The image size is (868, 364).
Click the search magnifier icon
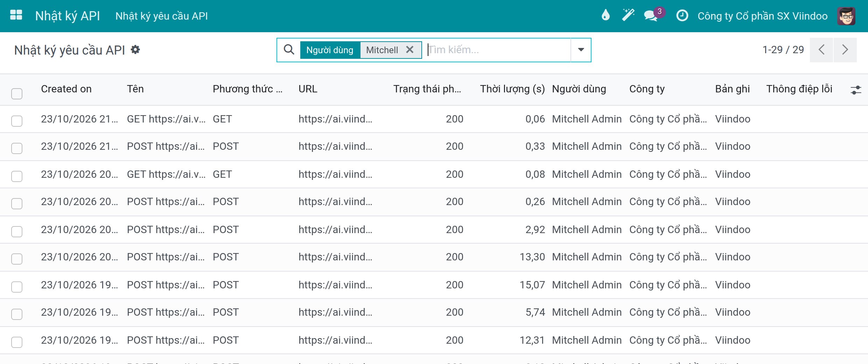coord(289,50)
